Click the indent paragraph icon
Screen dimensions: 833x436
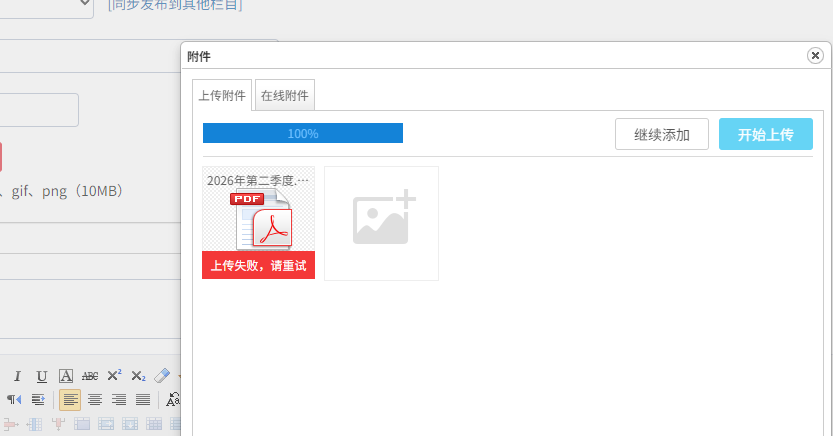[x=38, y=399]
